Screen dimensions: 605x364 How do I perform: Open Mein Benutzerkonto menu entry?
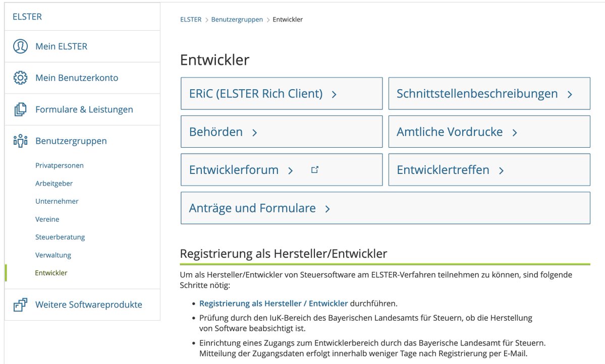point(82,78)
